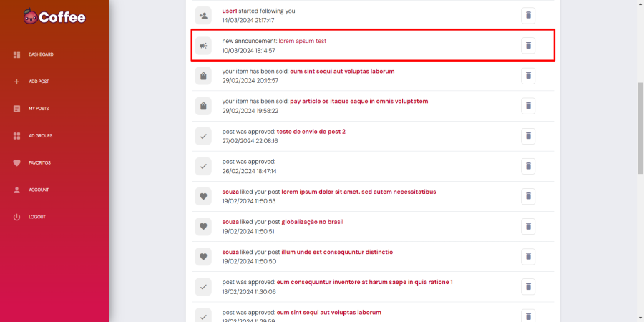Open Ad Groups section

point(40,136)
